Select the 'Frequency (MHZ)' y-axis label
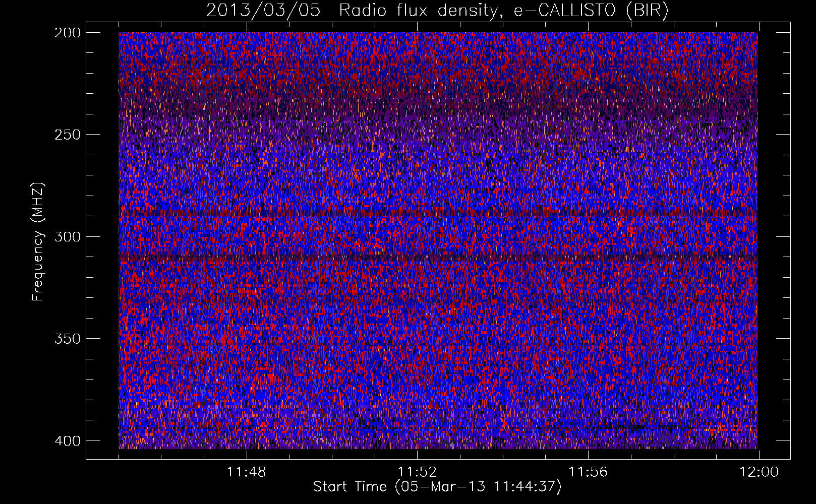Image resolution: width=816 pixels, height=504 pixels. tap(38, 241)
